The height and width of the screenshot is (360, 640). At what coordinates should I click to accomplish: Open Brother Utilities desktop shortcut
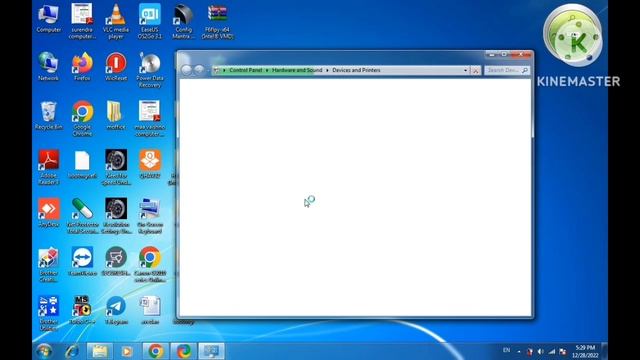tap(48, 313)
